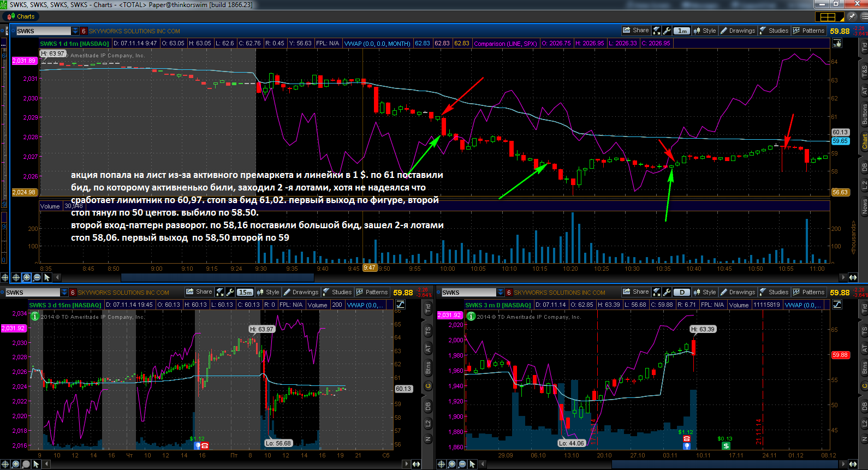Open the TS sidebar tab of daily chart
This screenshot has width=868, height=470.
pos(864,331)
